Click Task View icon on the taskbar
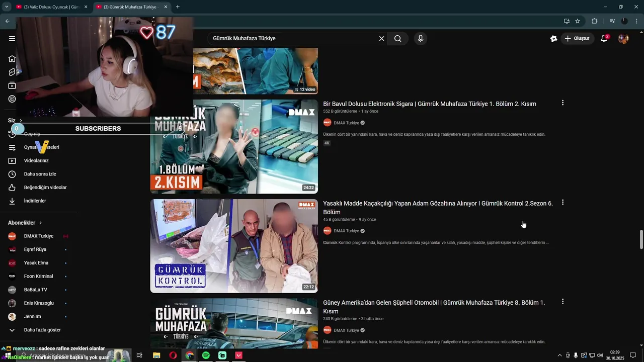 139,355
